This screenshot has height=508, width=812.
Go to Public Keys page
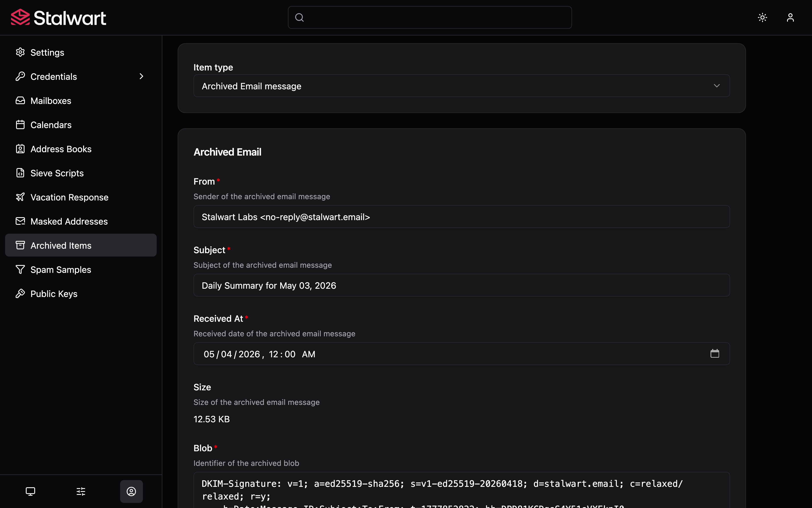pos(81,294)
